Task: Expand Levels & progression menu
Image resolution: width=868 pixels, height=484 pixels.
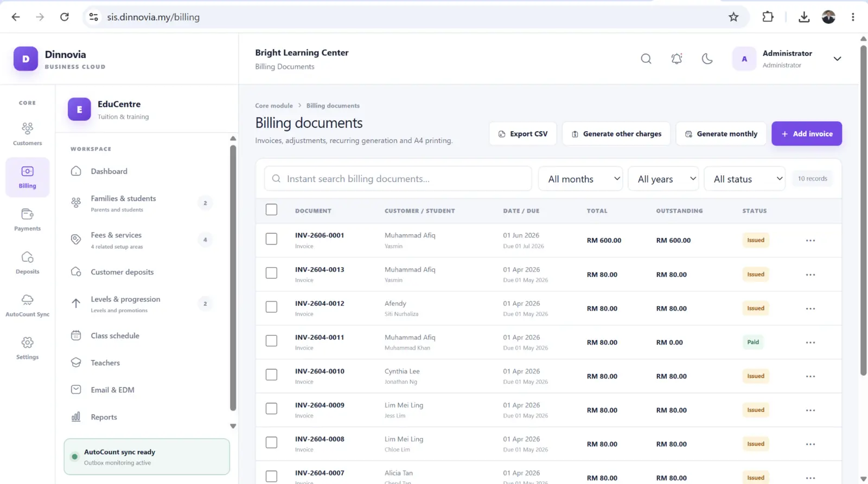Action: (142, 304)
